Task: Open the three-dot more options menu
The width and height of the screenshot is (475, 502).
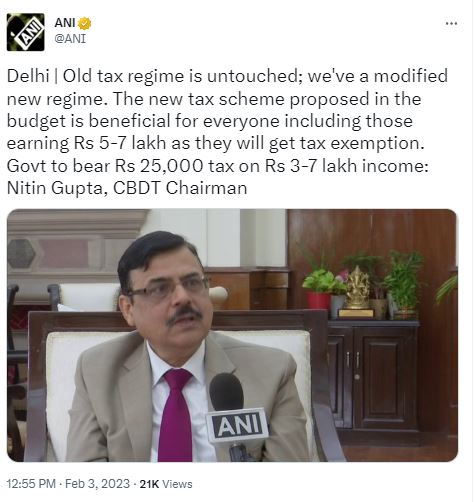Action: [x=452, y=23]
